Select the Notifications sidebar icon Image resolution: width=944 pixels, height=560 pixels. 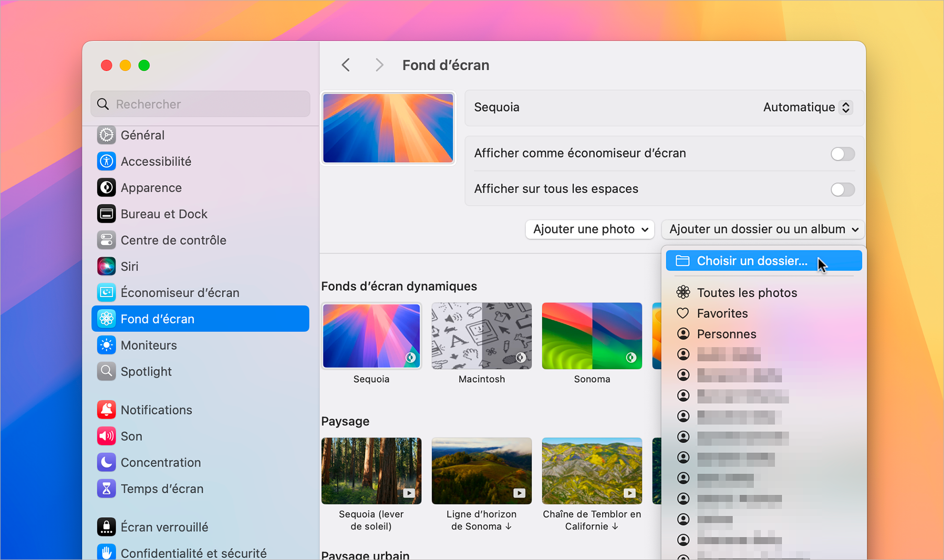click(x=106, y=409)
